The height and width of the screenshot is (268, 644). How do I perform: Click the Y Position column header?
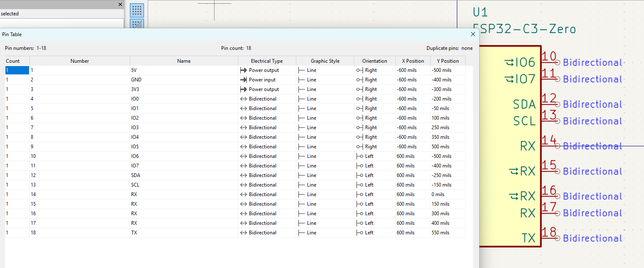click(x=448, y=61)
